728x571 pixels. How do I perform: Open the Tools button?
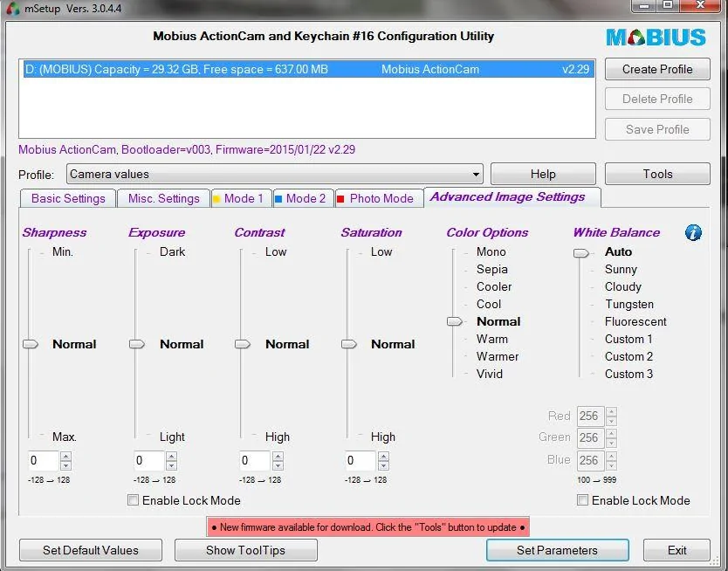click(657, 174)
